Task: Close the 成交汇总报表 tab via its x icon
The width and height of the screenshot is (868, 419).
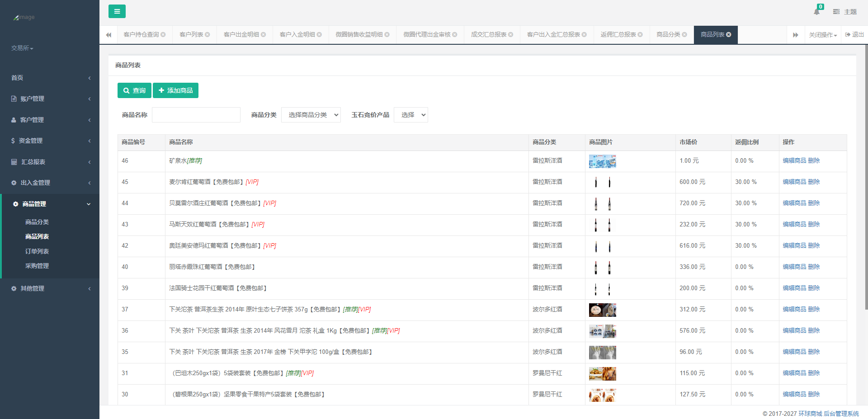Action: [511, 34]
